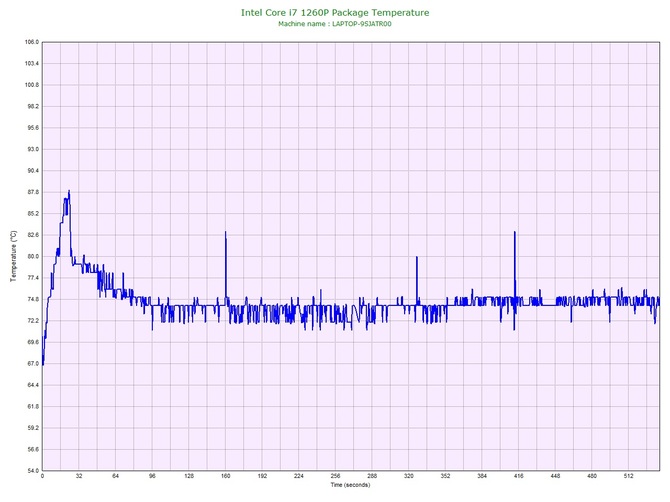Click the 480 seconds time axis value
The height and width of the screenshot is (502, 670).
click(592, 476)
